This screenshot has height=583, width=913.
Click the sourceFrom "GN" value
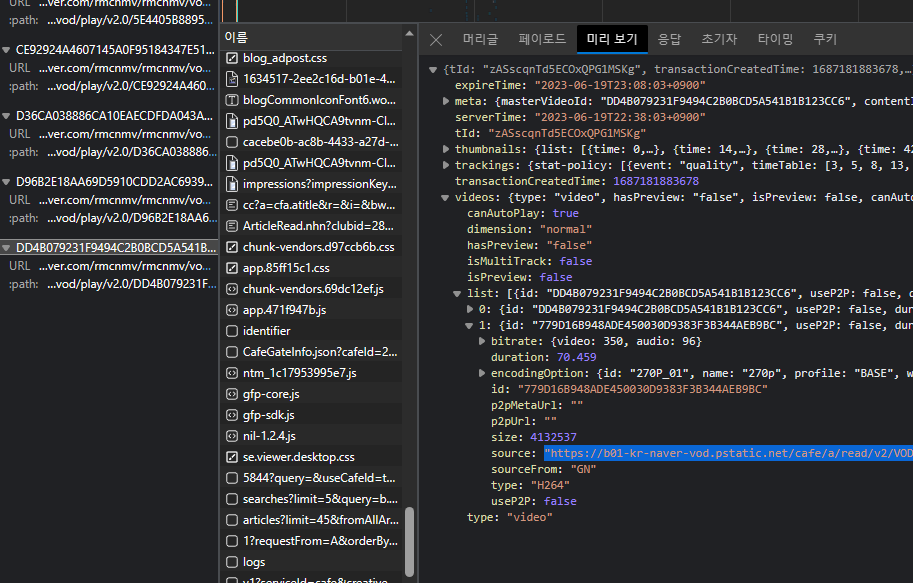(583, 469)
